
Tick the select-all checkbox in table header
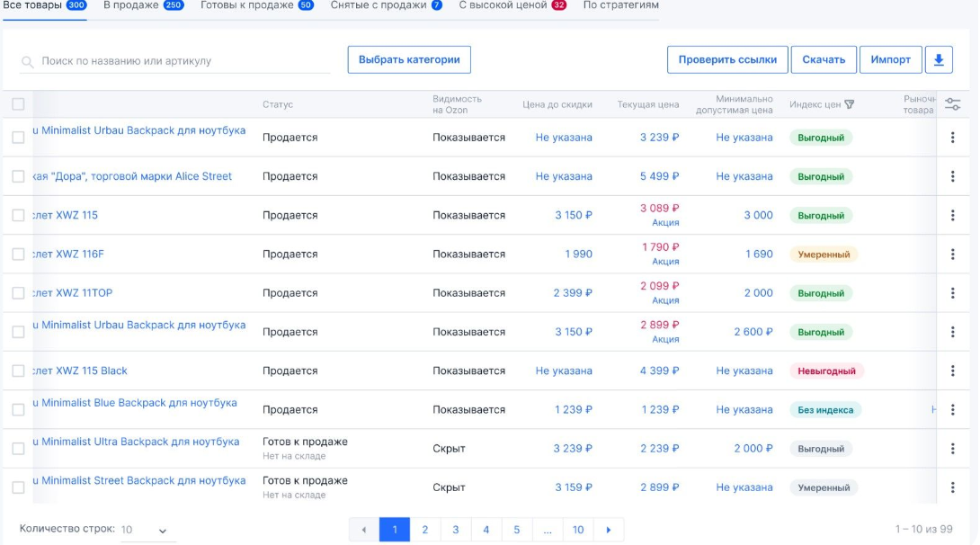18,104
